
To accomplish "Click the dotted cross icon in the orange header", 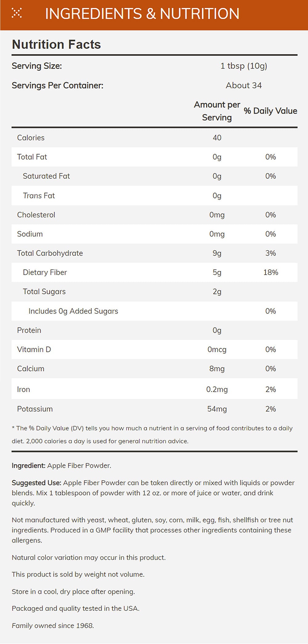I will [x=17, y=13].
